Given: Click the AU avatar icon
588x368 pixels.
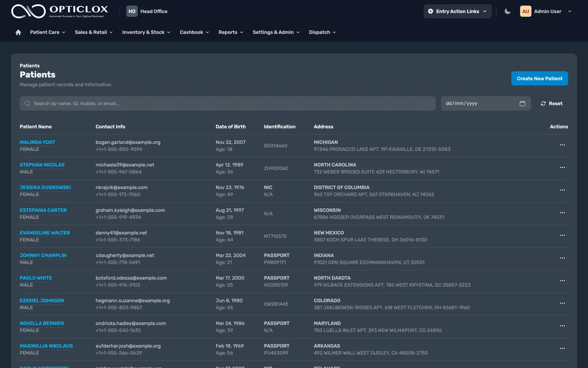Looking at the screenshot, I should (x=525, y=11).
